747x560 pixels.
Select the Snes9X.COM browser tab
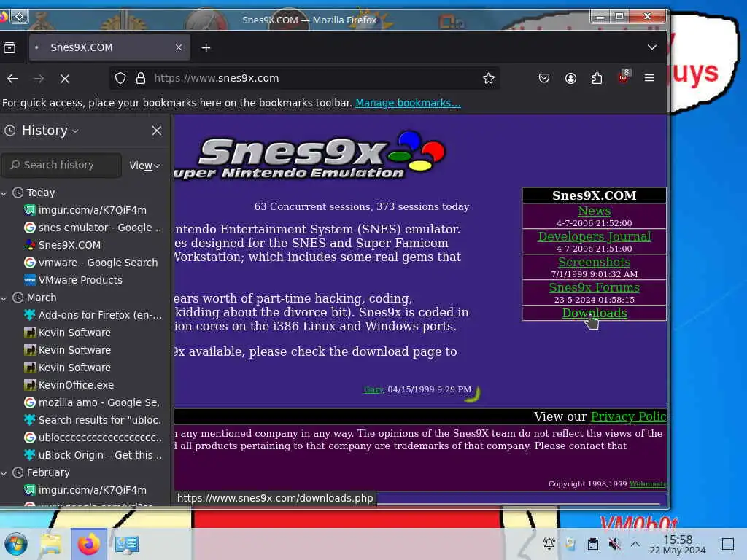pyautogui.click(x=109, y=47)
